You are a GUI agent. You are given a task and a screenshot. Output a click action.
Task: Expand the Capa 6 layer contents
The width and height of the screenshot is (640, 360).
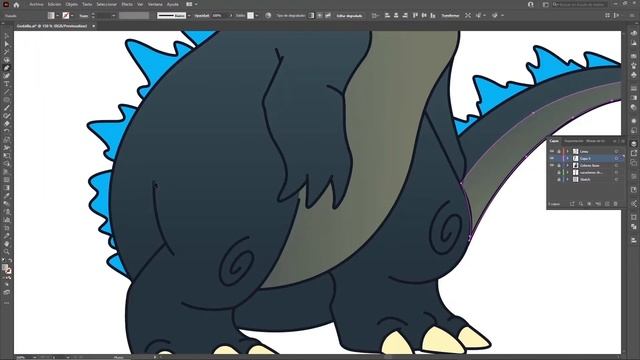(567, 158)
